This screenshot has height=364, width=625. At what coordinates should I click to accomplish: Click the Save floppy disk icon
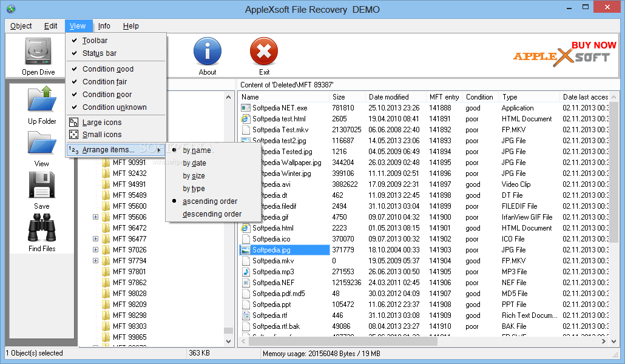pos(42,185)
